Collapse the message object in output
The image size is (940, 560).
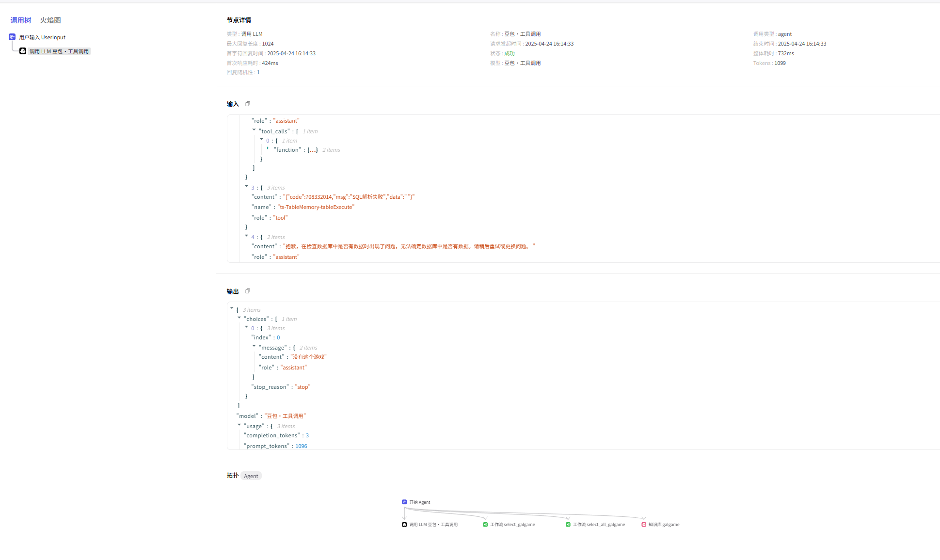tap(254, 346)
